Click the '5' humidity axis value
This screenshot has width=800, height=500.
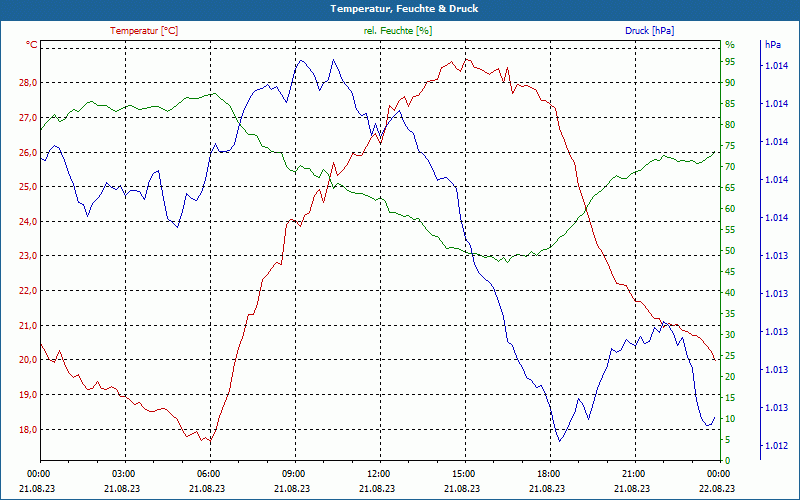coord(728,439)
